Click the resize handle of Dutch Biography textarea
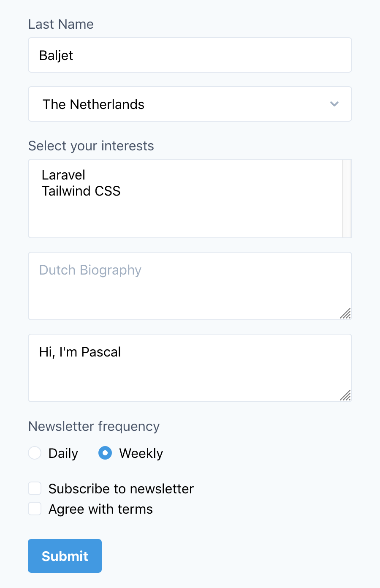Screen dimensions: 380x588 pos(345,313)
